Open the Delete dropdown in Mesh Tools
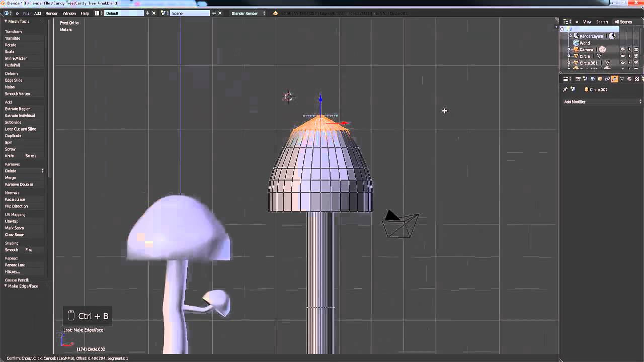 tap(24, 171)
